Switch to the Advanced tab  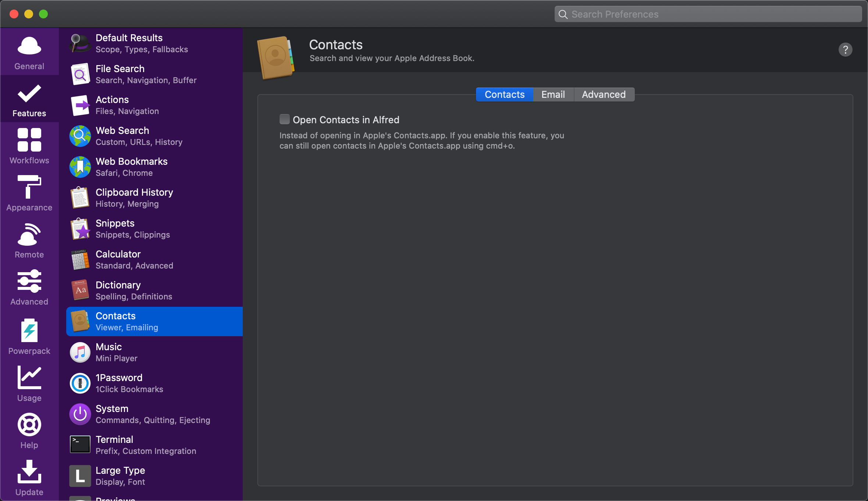coord(604,95)
